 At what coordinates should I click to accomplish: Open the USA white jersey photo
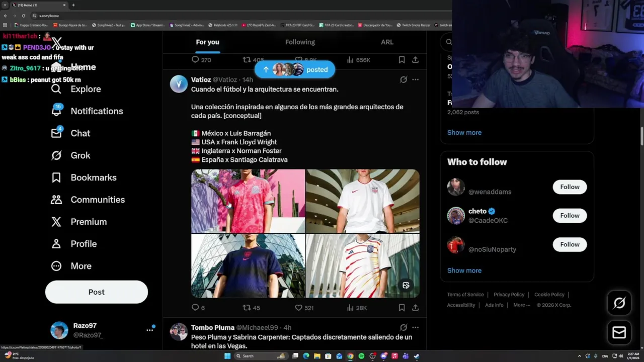(363, 201)
